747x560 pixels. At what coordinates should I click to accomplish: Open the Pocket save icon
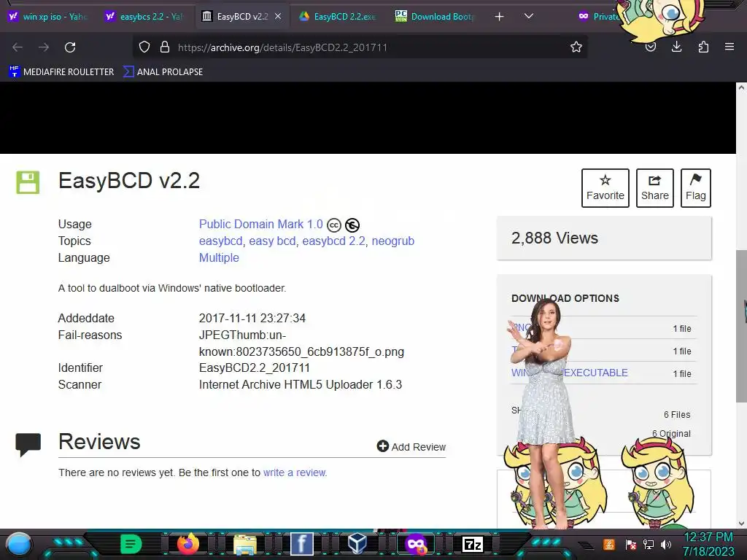650,47
